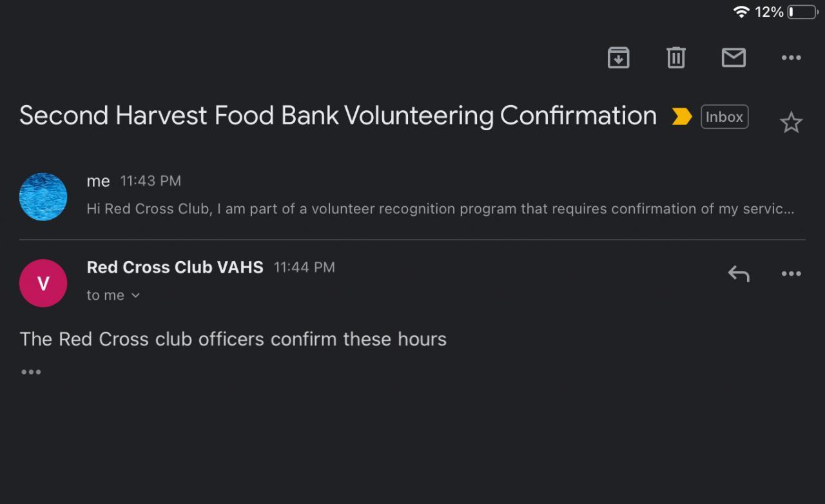Screen dimensions: 825x504
Task: Reply to Red Cross Club VAHS message
Action: (x=739, y=274)
